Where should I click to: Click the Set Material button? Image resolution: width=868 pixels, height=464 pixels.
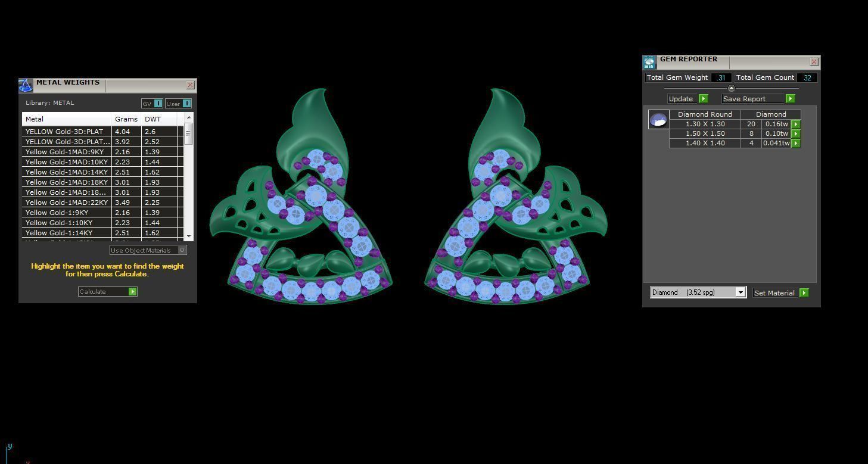click(780, 292)
